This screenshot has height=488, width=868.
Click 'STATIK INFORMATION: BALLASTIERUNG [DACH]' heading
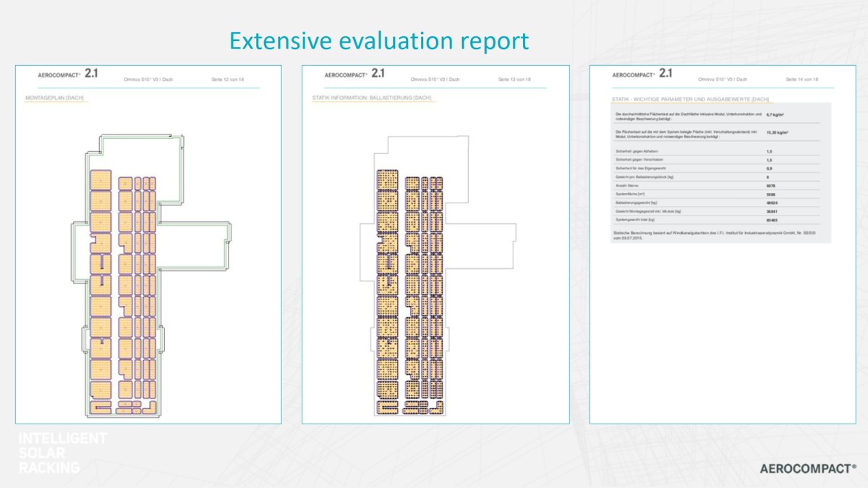(x=372, y=98)
